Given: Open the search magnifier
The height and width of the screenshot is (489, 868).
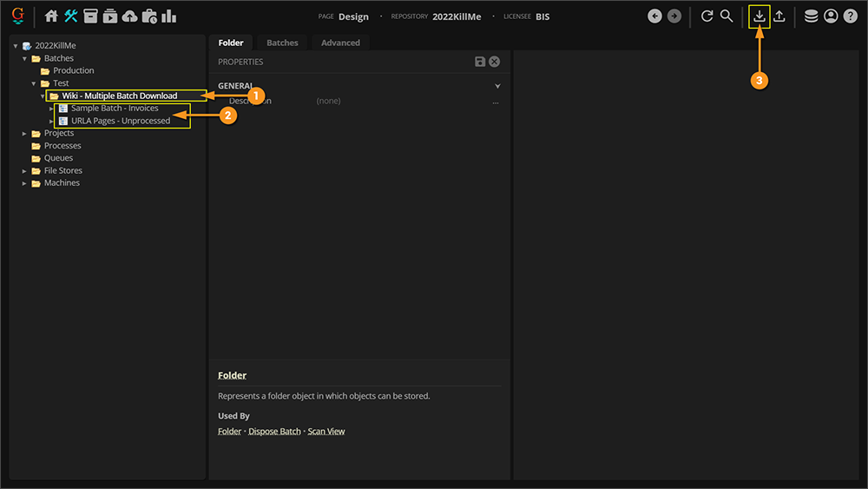Looking at the screenshot, I should (x=727, y=16).
